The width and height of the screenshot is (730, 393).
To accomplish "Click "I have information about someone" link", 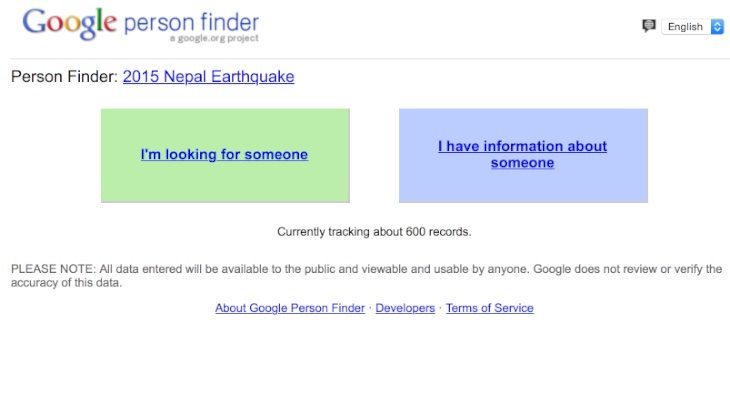I will (522, 154).
